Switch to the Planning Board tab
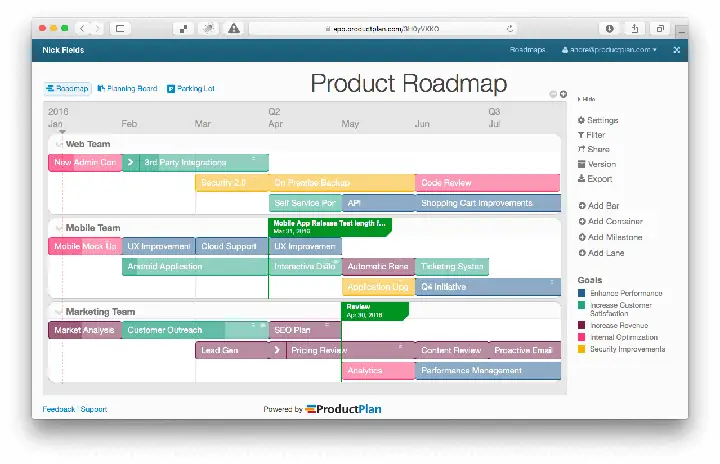The height and width of the screenshot is (464, 720). coord(127,89)
